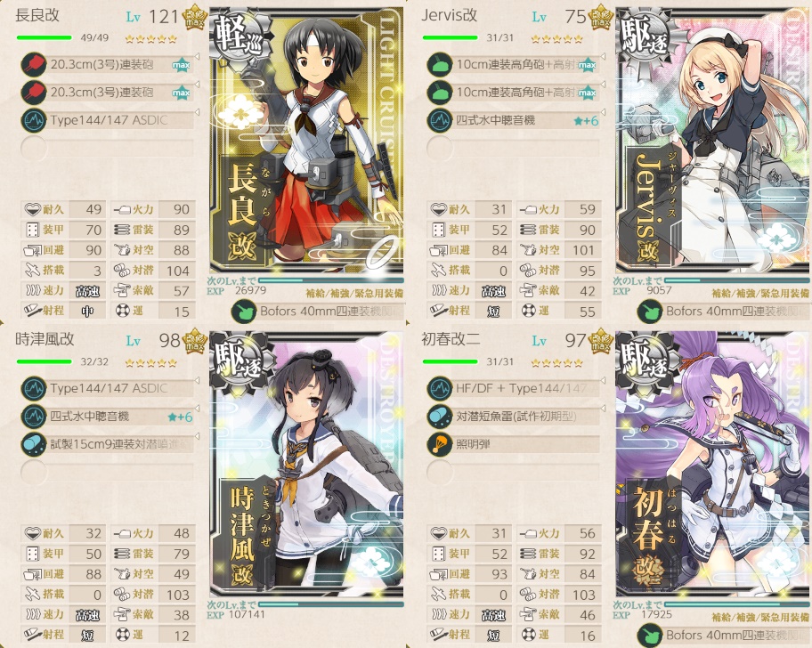
Task: Open the empty fourth slot of 時津風改
Action: (x=107, y=472)
